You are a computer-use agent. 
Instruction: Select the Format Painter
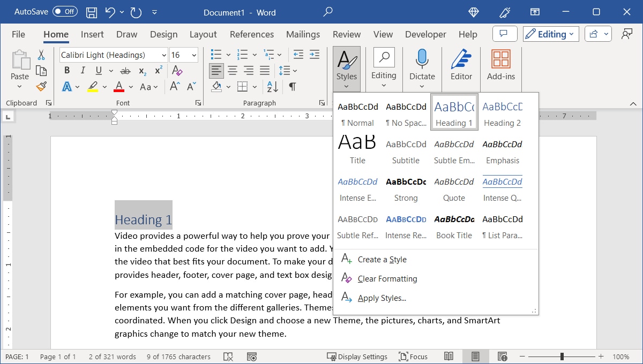tap(41, 86)
